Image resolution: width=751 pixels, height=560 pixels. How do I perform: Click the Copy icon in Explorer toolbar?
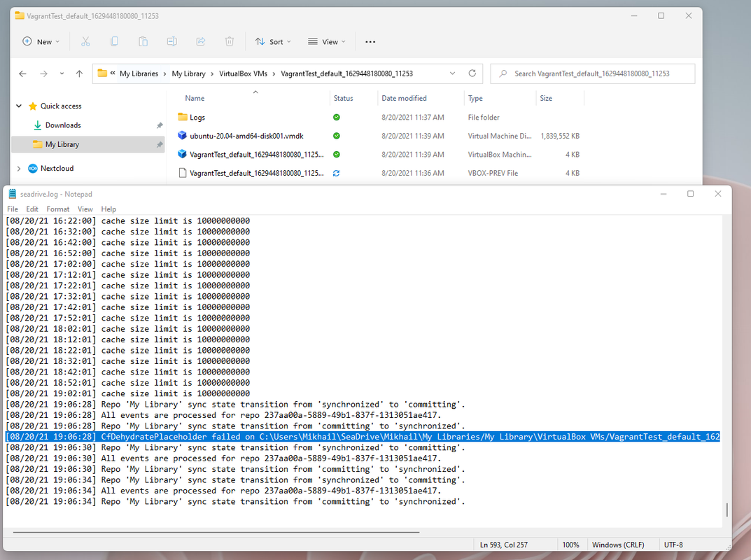(115, 42)
